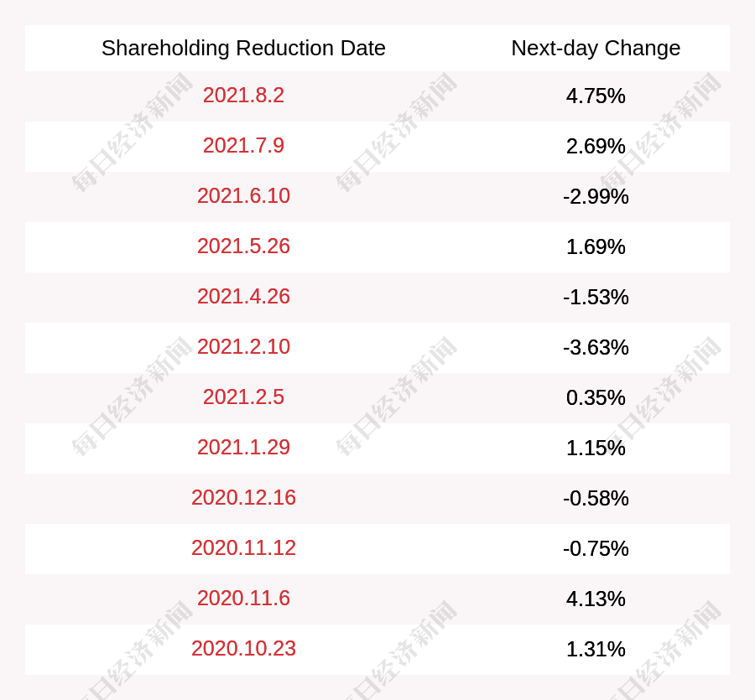Select the 2021.2.5 date

click(x=243, y=397)
